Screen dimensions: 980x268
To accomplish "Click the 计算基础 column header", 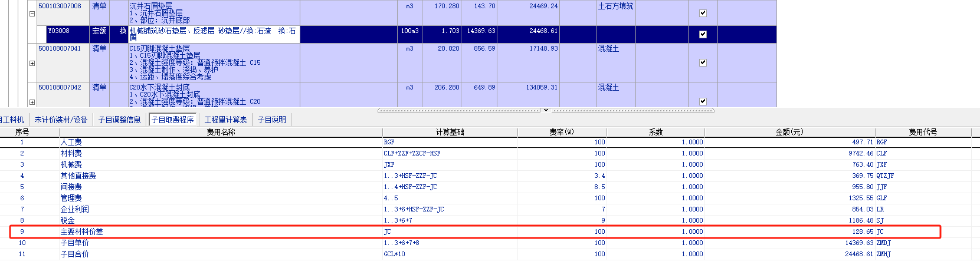I will click(450, 132).
